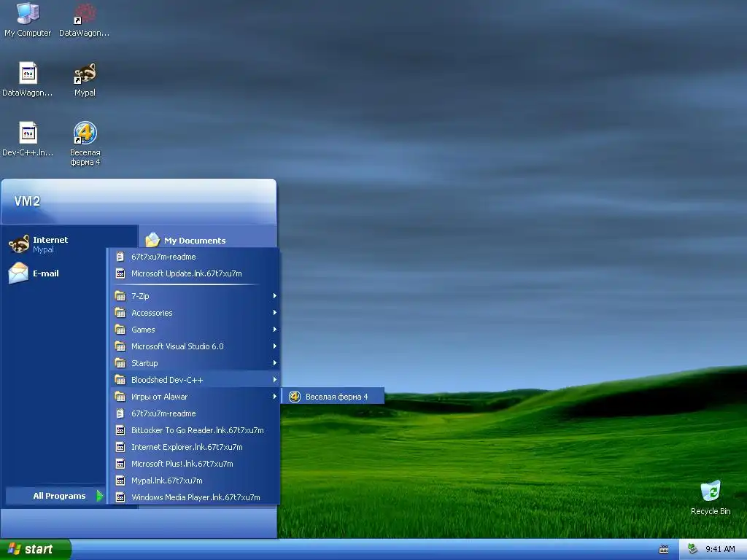Click Internet Explorer.lnk.67t7xu7m text
Viewport: 747px width, 560px height.
[x=187, y=447]
